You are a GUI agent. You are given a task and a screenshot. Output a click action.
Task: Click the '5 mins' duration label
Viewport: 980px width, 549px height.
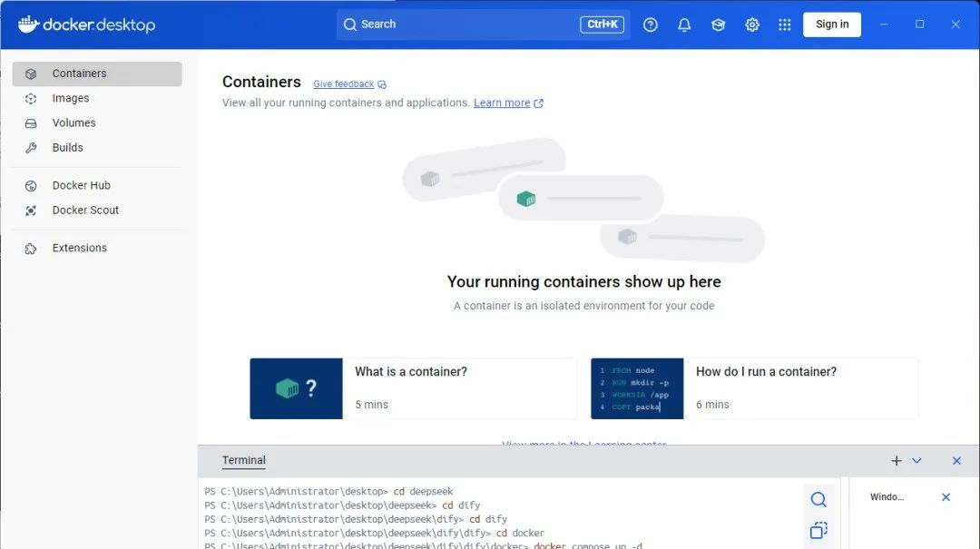371,405
